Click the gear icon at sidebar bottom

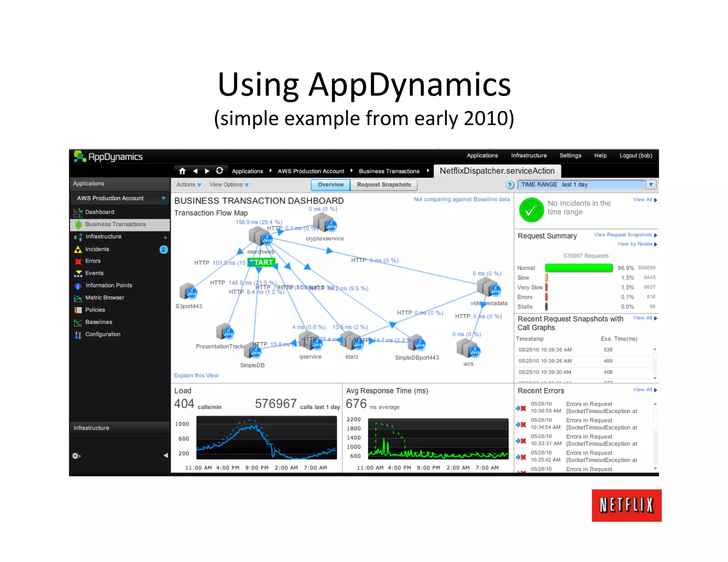click(x=76, y=456)
